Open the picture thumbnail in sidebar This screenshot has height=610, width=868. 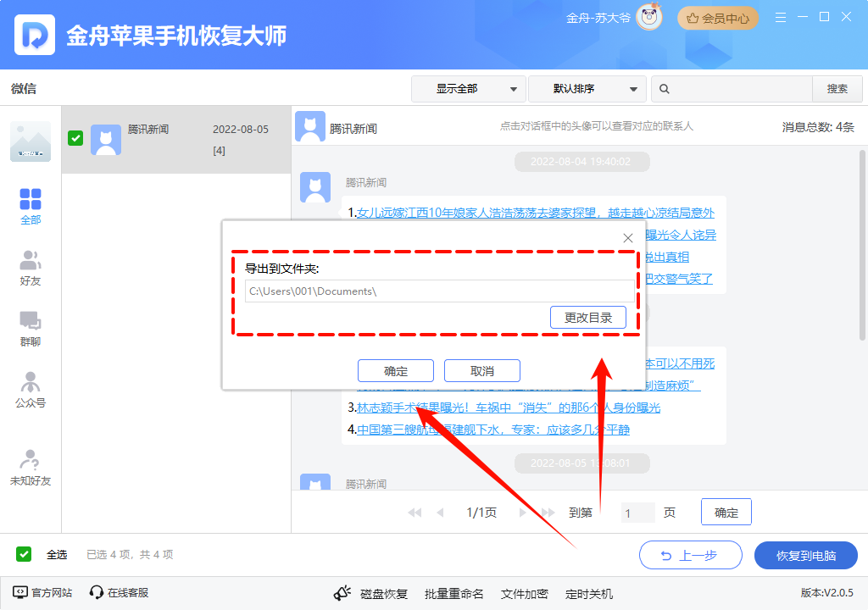31,141
